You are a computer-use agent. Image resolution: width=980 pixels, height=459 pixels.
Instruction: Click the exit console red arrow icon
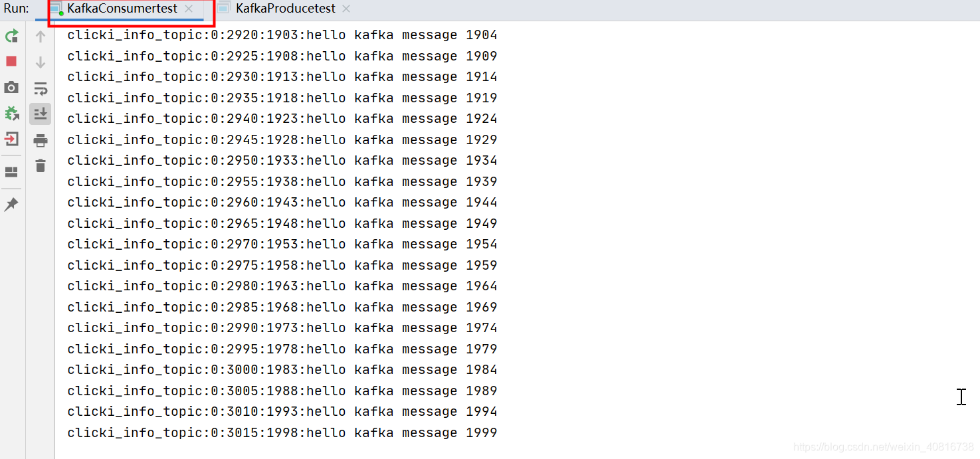(x=11, y=139)
